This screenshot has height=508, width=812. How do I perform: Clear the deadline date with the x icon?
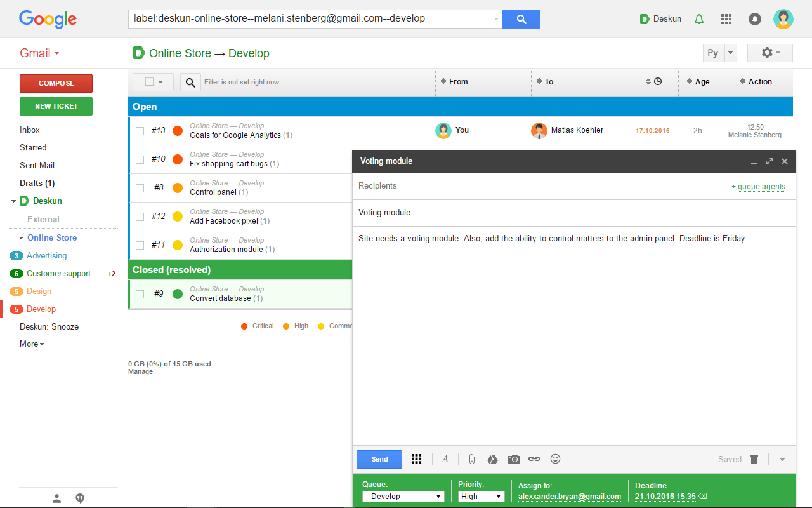pos(703,497)
